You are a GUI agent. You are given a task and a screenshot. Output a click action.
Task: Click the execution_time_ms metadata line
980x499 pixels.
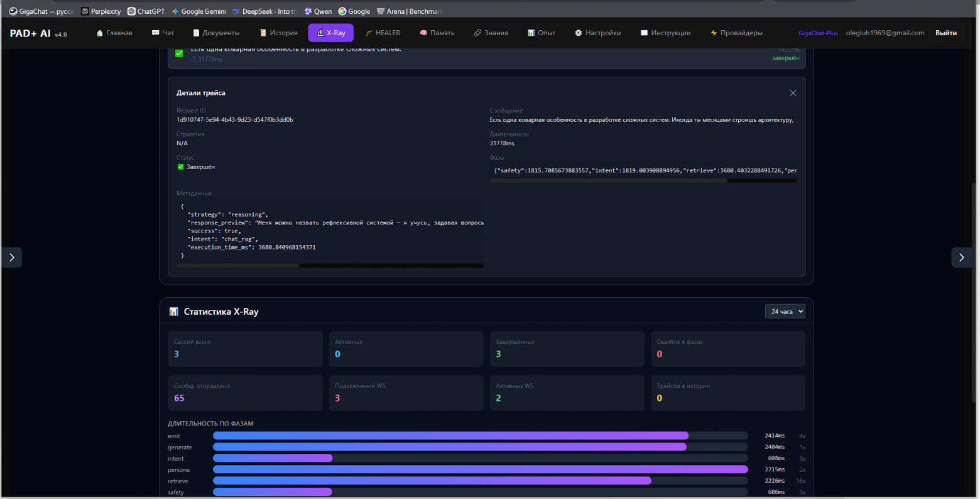pos(251,248)
